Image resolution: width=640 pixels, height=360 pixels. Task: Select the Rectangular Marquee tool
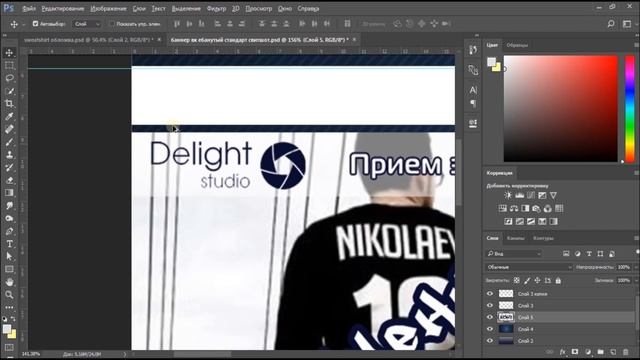tap(9, 65)
